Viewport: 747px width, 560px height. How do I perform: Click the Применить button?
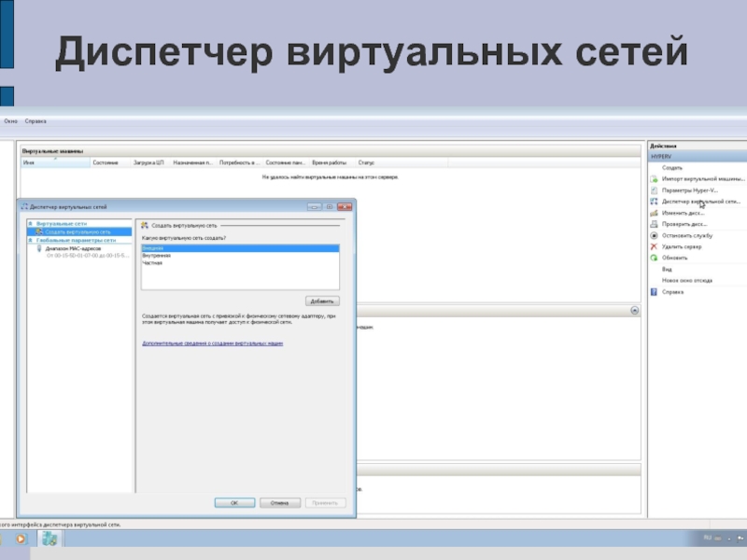click(x=325, y=503)
